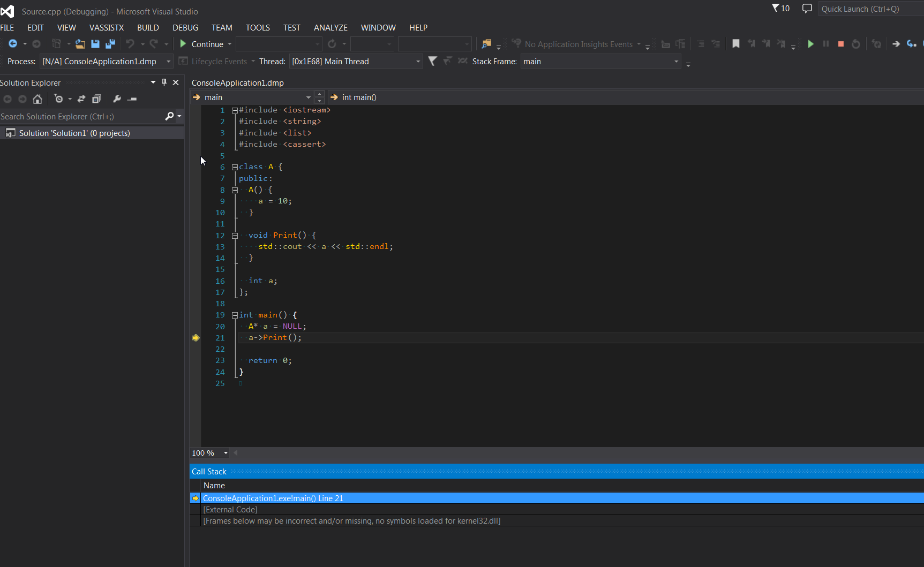
Task: Open Properties wrench icon in Solution Explorer
Action: pos(117,99)
